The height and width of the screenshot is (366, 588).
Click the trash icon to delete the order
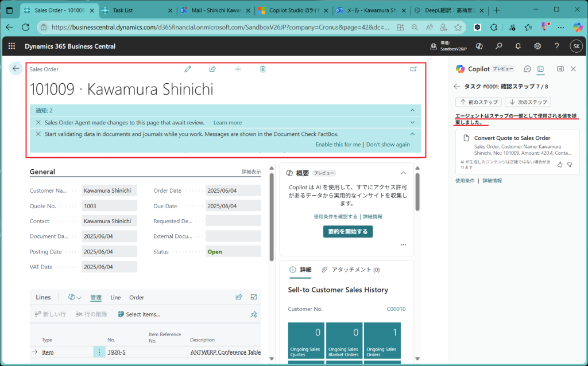(263, 69)
